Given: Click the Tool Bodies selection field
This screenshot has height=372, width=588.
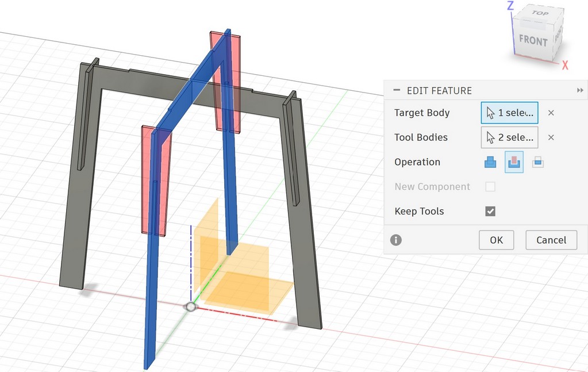Looking at the screenshot, I should [x=510, y=137].
